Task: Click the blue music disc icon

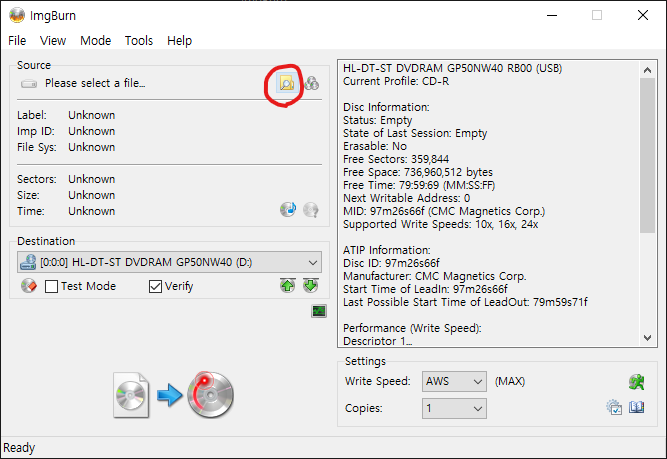Action: click(288, 210)
